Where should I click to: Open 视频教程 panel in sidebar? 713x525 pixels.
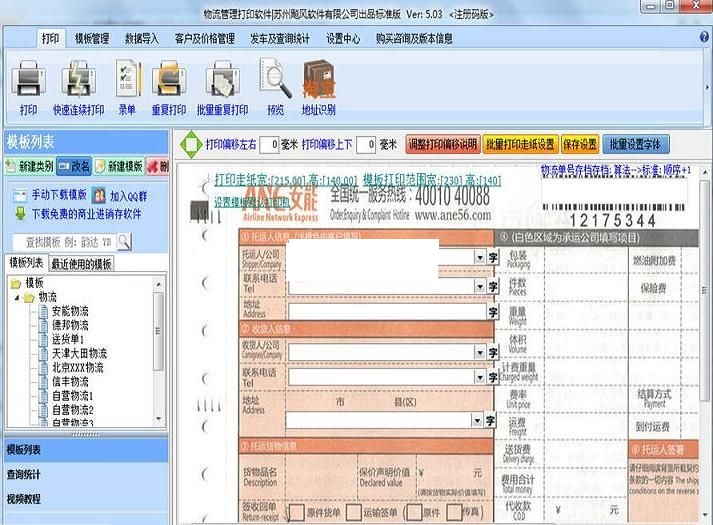pyautogui.click(x=85, y=499)
